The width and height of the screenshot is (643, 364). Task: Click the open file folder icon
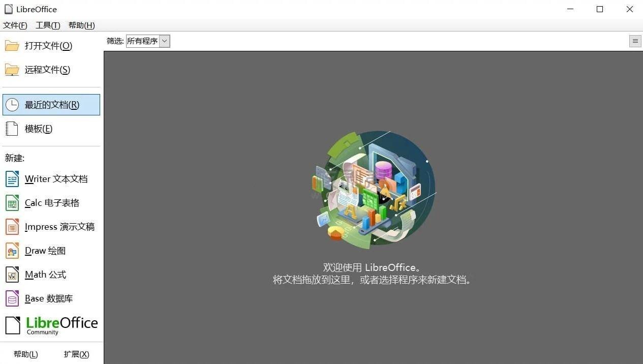pos(12,46)
